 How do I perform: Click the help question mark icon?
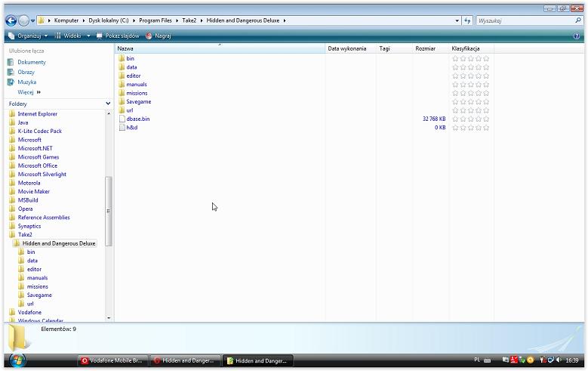(577, 36)
